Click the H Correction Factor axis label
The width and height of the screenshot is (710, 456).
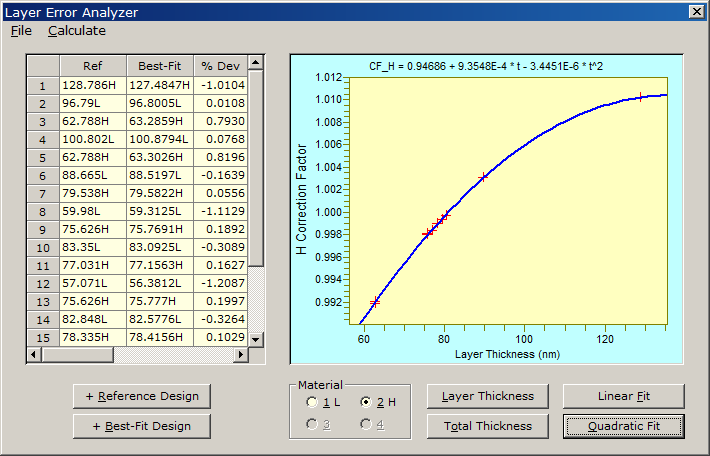[x=302, y=199]
